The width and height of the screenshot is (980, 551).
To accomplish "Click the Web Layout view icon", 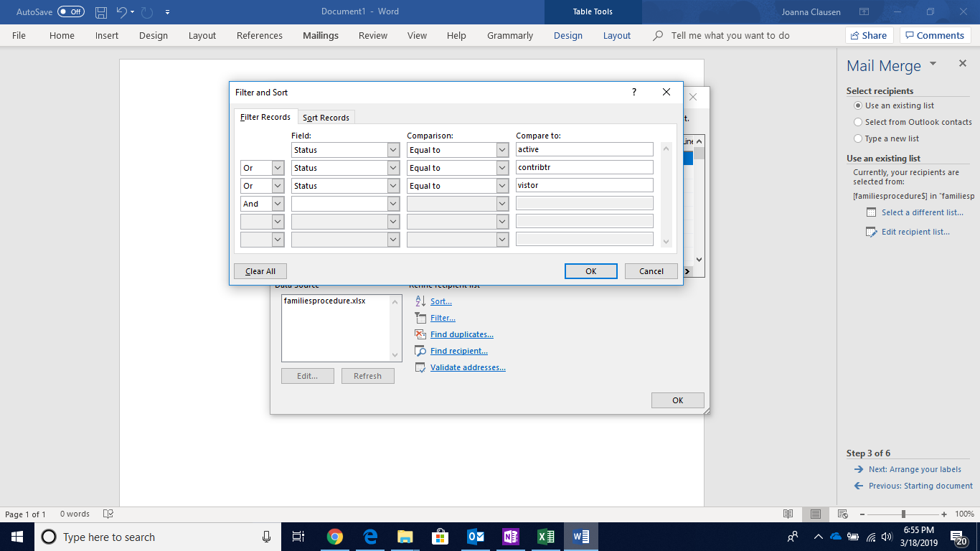I will click(x=843, y=514).
